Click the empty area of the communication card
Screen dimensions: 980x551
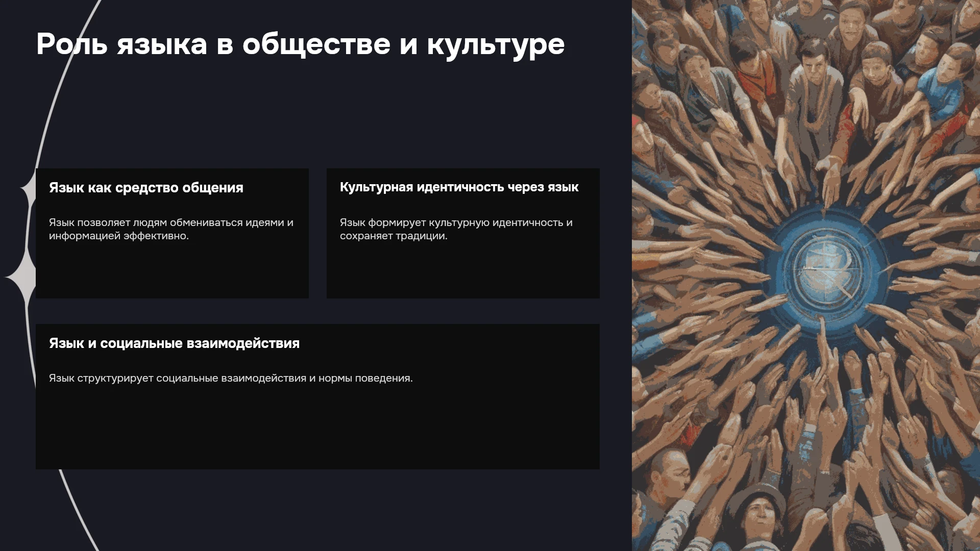pos(172,270)
